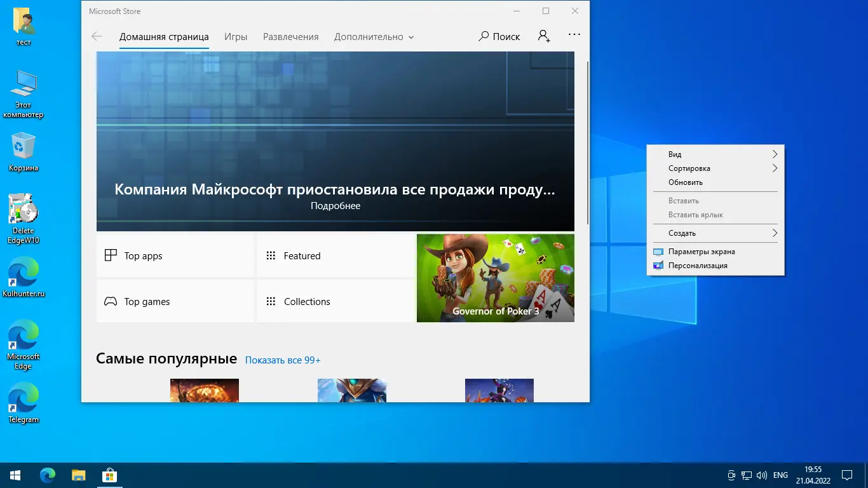
Task: Select the тест folder desktop icon
Action: 24,27
